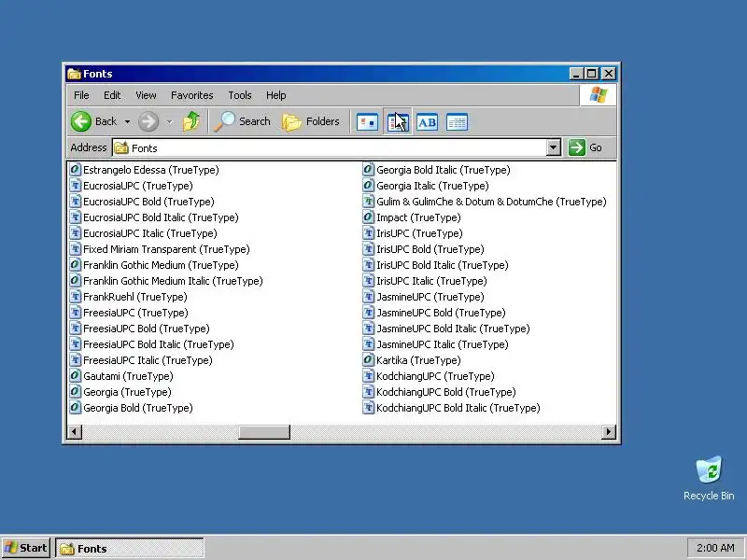
Task: Click horizontal scrollbar left arrow
Action: [74, 432]
